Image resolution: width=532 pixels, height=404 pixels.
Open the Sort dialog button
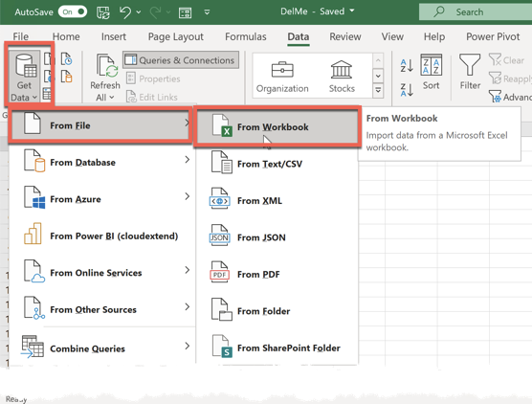[431, 72]
